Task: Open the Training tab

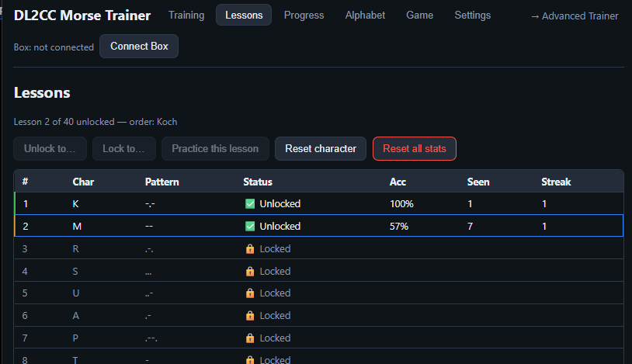Action: pos(186,16)
